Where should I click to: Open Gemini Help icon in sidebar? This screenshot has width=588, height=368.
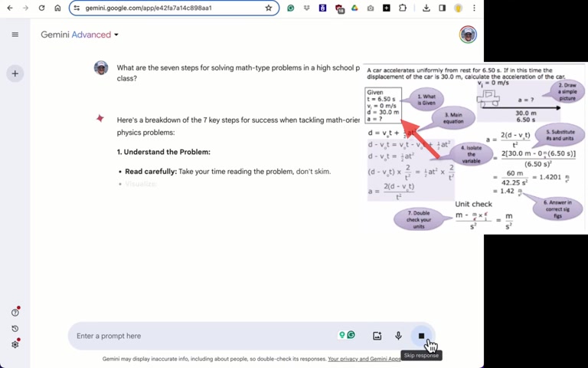[15, 313]
